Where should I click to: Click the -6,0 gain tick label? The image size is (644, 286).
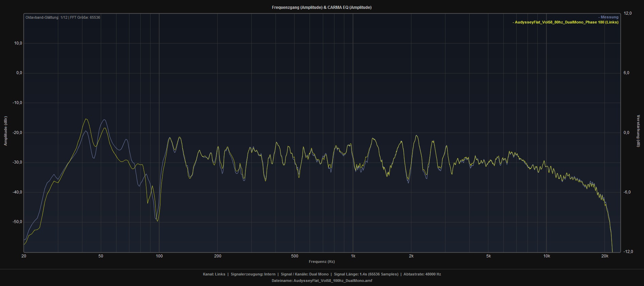click(627, 192)
